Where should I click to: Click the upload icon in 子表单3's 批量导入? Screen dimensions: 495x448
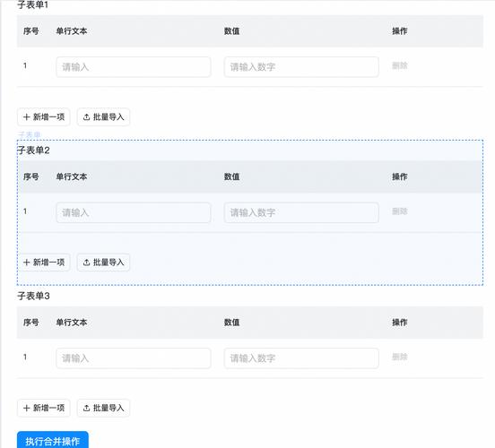pos(86,408)
